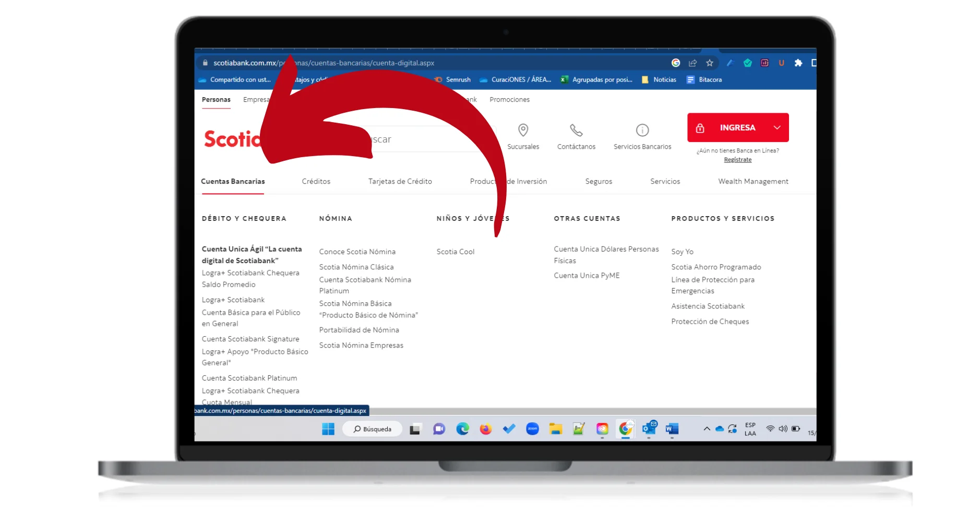The width and height of the screenshot is (980, 522).
Task: Open the Tarjetas de Crédito menu
Action: point(400,182)
